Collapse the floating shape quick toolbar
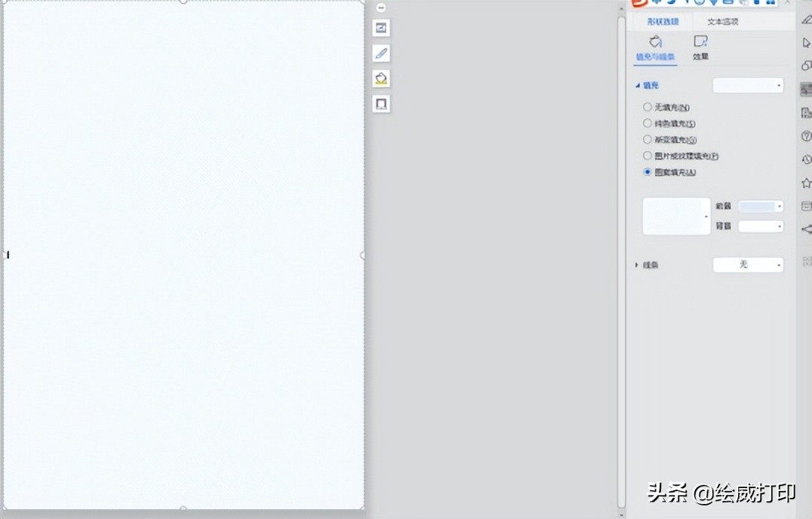The height and width of the screenshot is (519, 812). tap(381, 8)
